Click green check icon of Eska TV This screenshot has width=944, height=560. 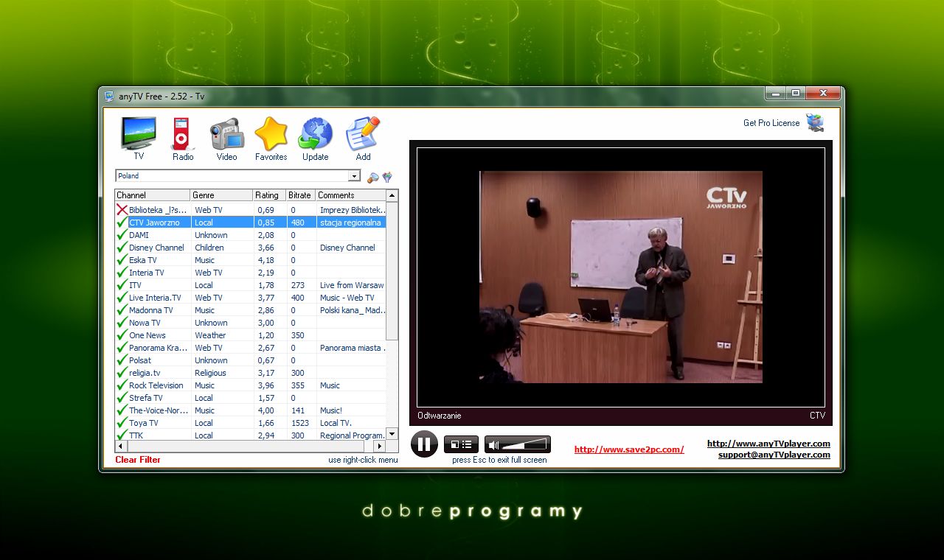[x=122, y=260]
